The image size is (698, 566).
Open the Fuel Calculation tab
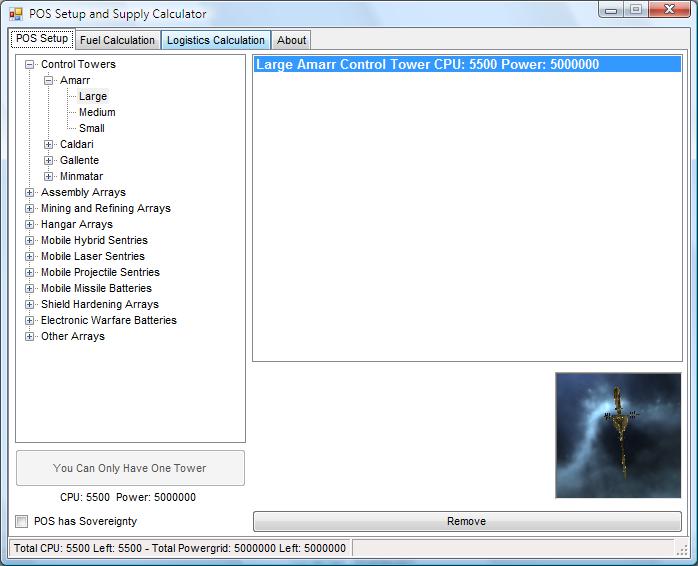(x=118, y=40)
